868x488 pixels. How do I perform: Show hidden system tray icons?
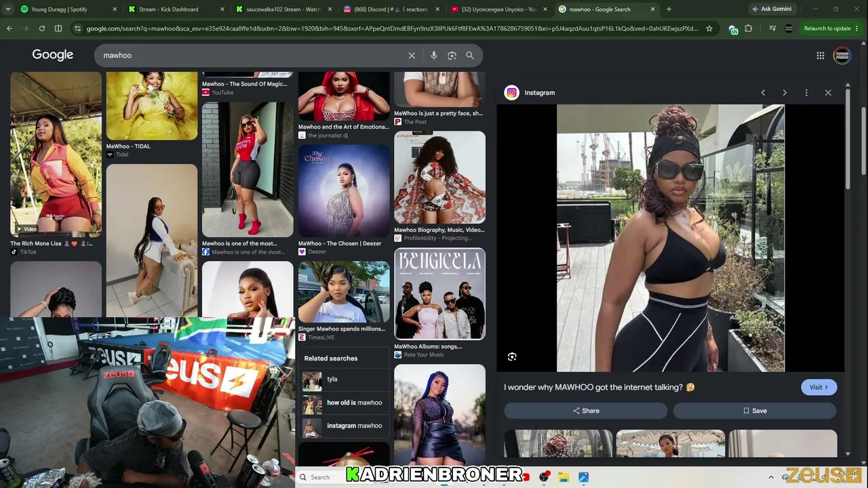point(771,477)
